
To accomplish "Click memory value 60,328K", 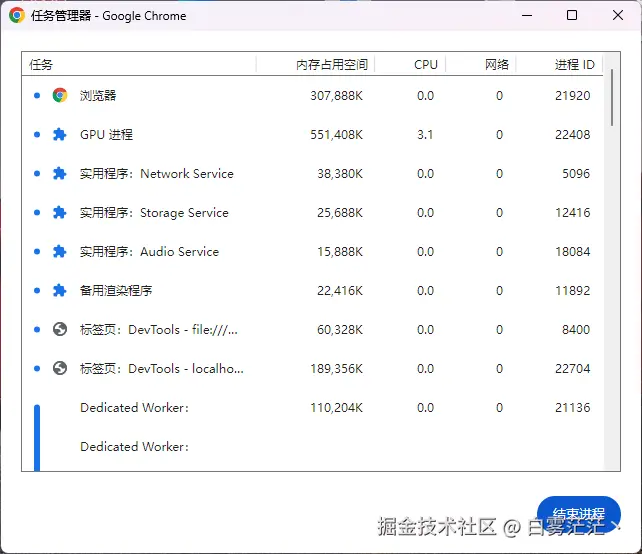I will click(340, 329).
